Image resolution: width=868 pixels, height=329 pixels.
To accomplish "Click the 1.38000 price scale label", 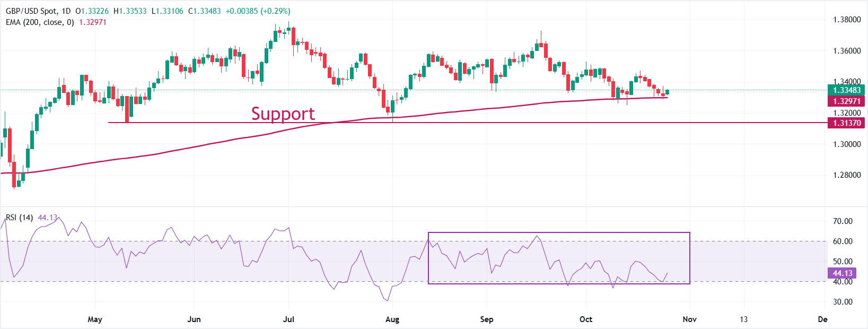I will tap(847, 20).
